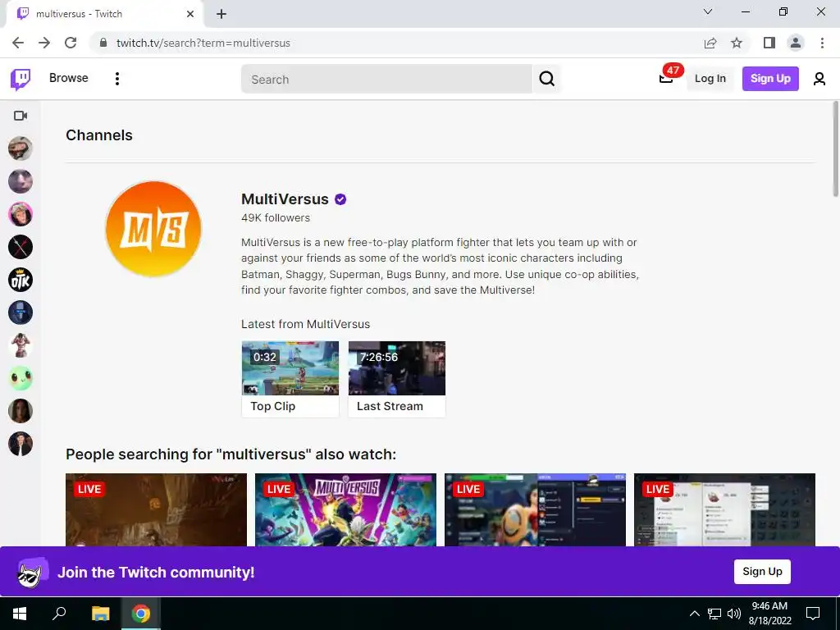Click the camera icon atop the sidebar

click(x=21, y=116)
